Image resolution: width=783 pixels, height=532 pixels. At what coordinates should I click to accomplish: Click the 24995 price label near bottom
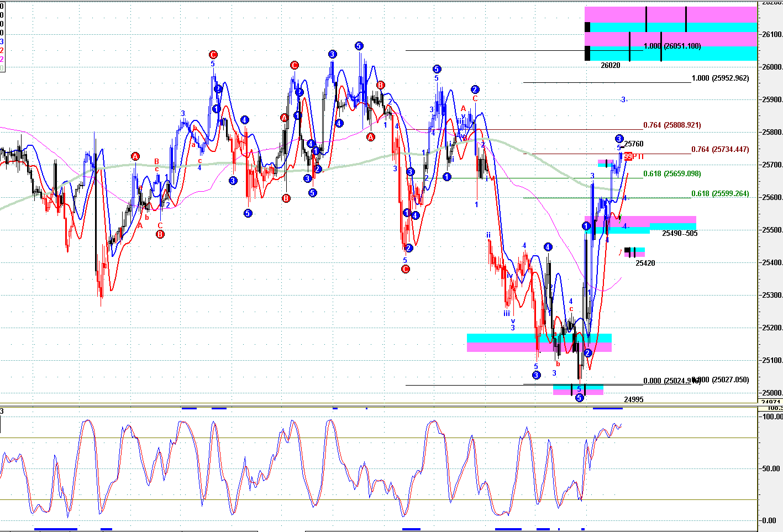coord(633,399)
